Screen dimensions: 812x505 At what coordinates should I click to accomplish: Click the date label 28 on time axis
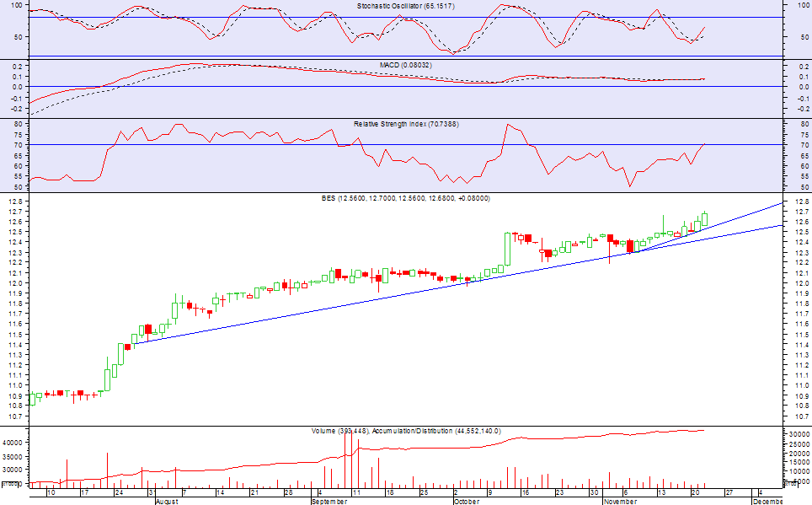(288, 492)
